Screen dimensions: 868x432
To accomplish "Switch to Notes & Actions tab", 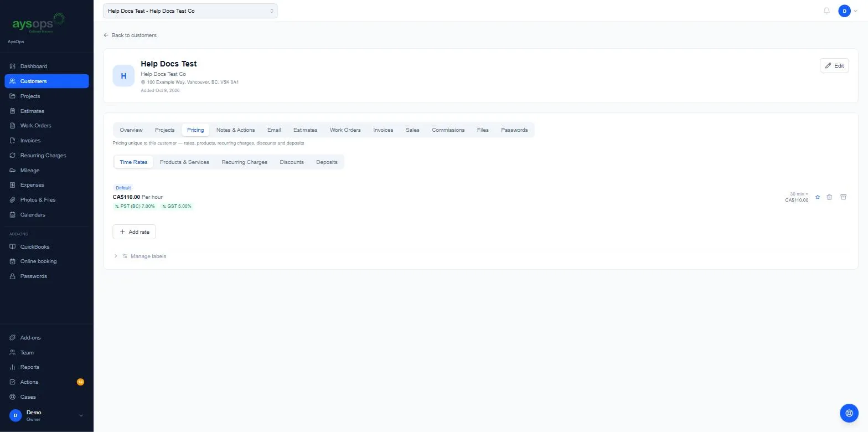I will (235, 130).
